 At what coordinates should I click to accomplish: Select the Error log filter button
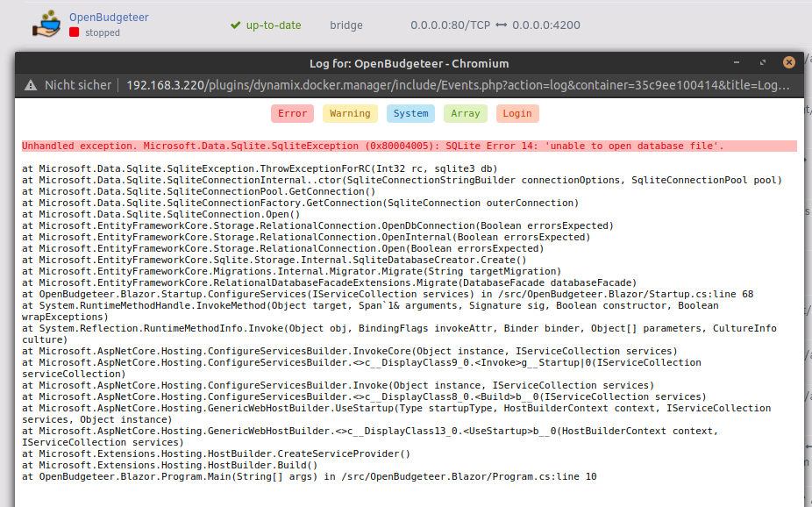click(x=292, y=113)
